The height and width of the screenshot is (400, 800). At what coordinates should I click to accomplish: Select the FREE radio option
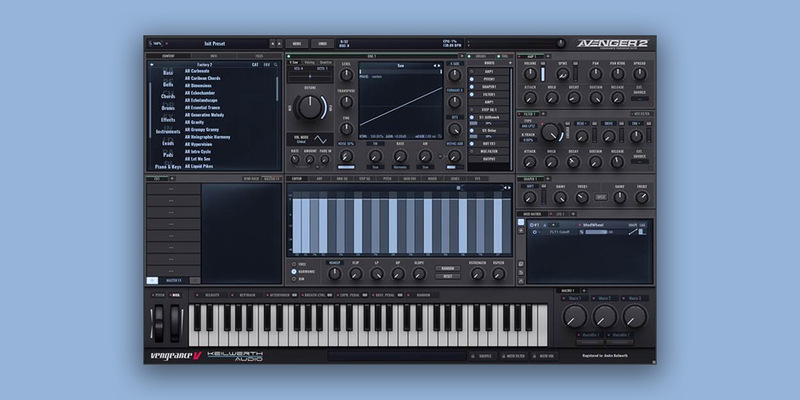point(294,264)
